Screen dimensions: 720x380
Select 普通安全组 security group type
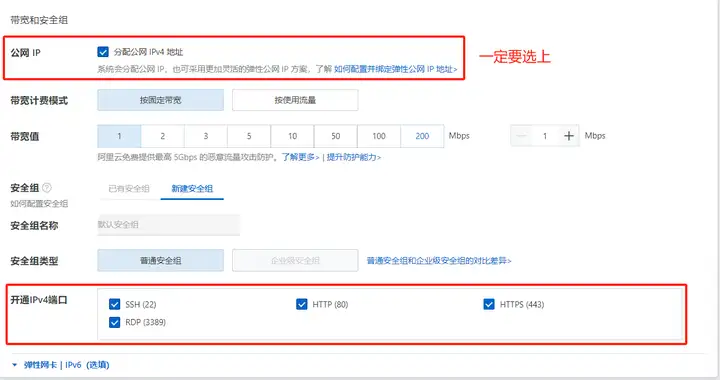(x=161, y=261)
